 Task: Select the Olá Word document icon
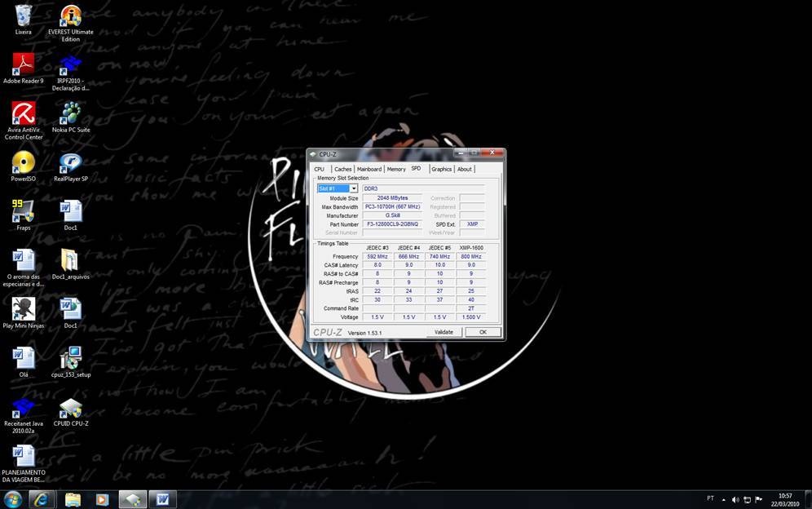coord(24,362)
